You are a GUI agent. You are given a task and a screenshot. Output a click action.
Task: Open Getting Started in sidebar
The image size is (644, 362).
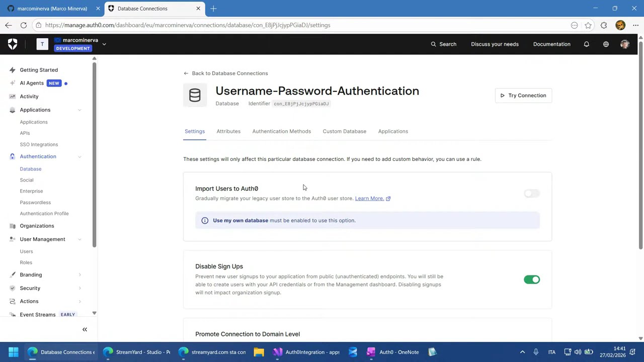(x=39, y=70)
